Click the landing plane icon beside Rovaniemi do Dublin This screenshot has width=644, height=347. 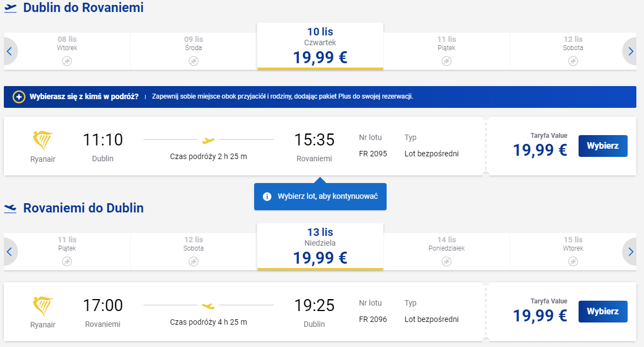[10, 209]
